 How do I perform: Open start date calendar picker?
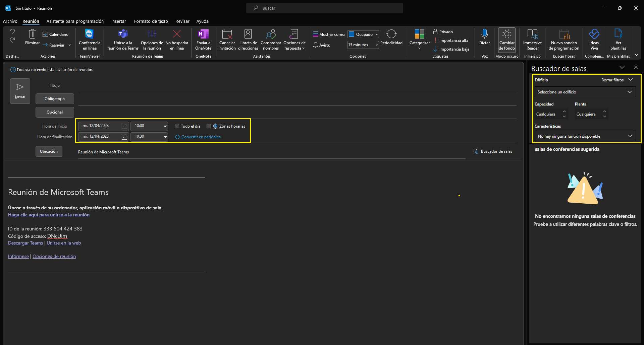tap(124, 126)
